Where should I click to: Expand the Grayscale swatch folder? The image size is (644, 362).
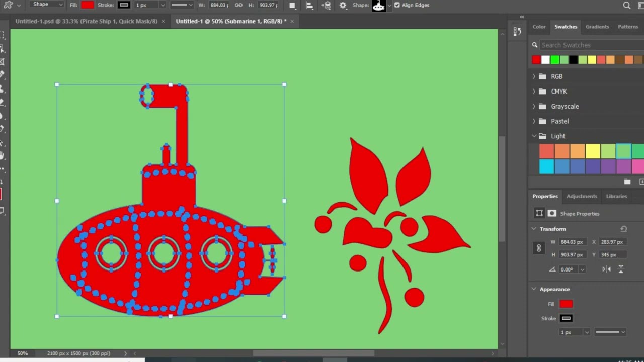click(x=534, y=106)
